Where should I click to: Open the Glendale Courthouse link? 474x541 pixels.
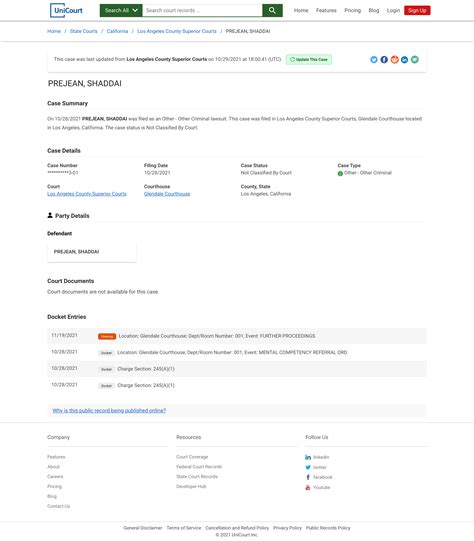(167, 194)
